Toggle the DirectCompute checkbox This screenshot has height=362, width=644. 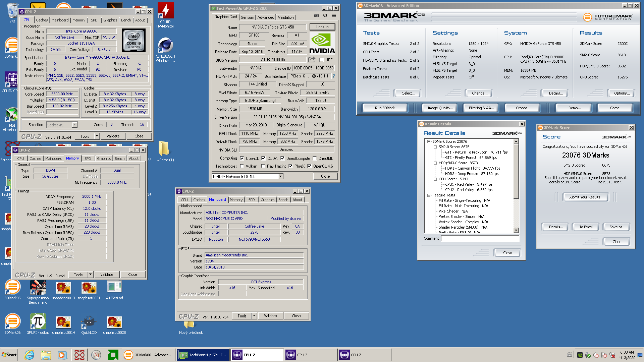pyautogui.click(x=282, y=158)
